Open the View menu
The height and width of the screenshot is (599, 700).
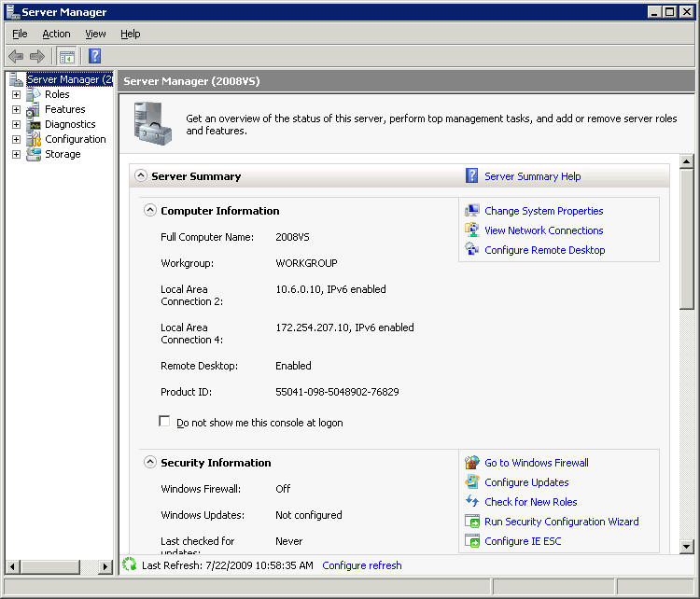(95, 34)
